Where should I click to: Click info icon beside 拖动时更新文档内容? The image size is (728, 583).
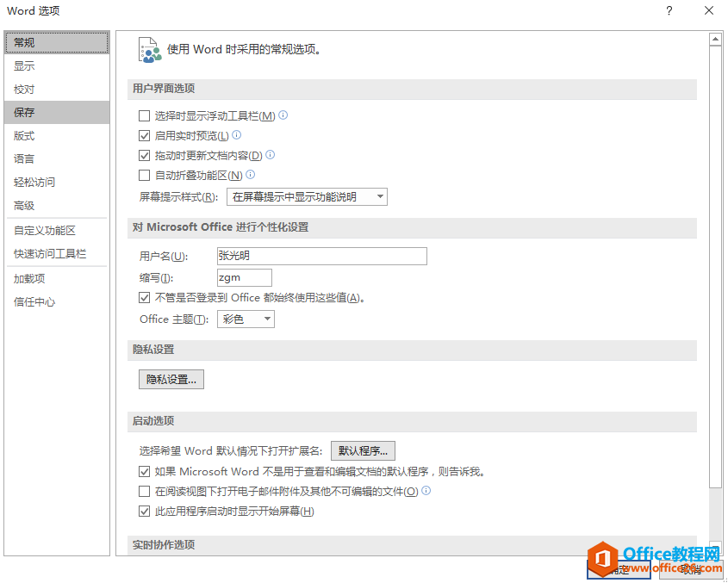tap(270, 155)
